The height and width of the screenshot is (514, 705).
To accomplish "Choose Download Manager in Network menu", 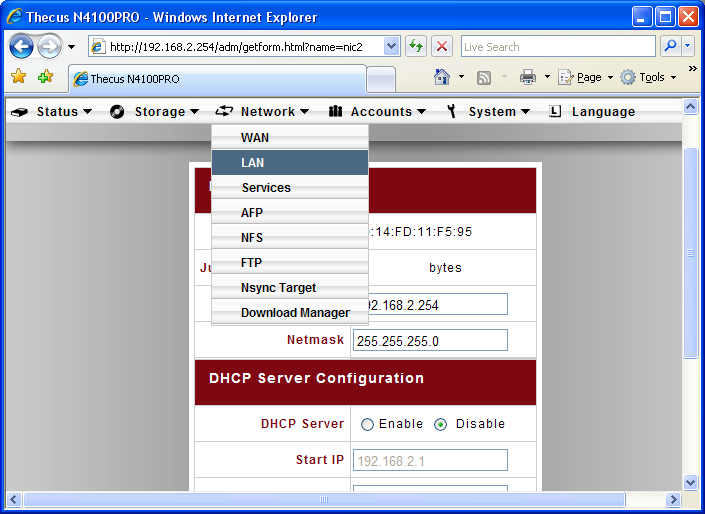I will click(295, 313).
